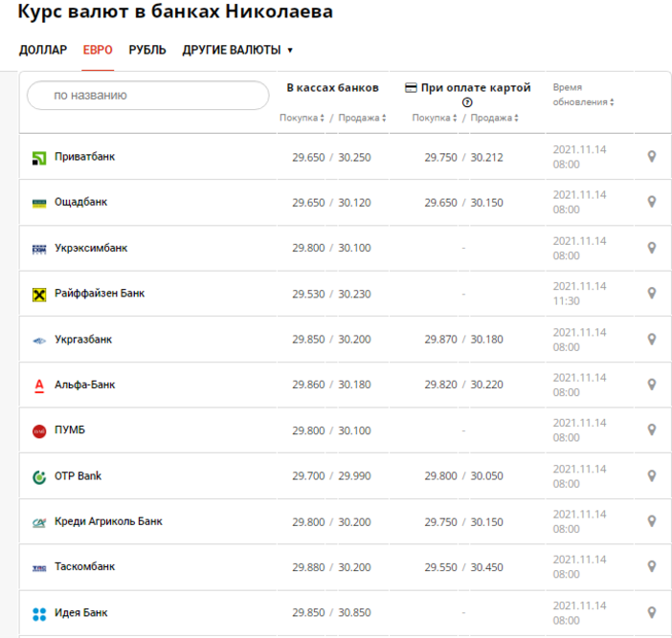Click the OTP Bank green logo
Screen dimensions: 672x638
click(39, 477)
